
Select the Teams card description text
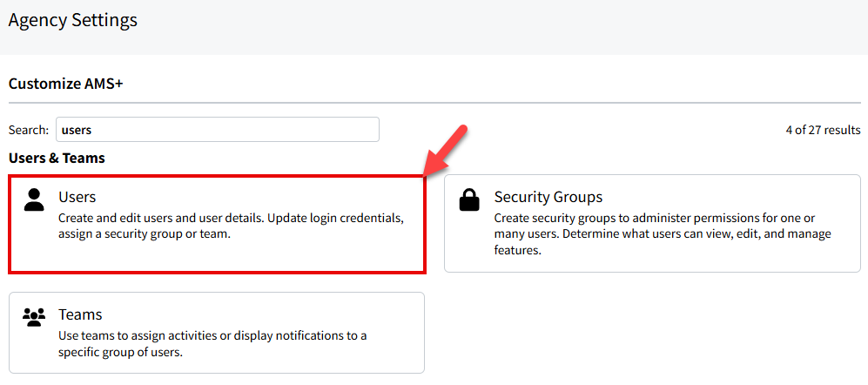click(x=213, y=343)
